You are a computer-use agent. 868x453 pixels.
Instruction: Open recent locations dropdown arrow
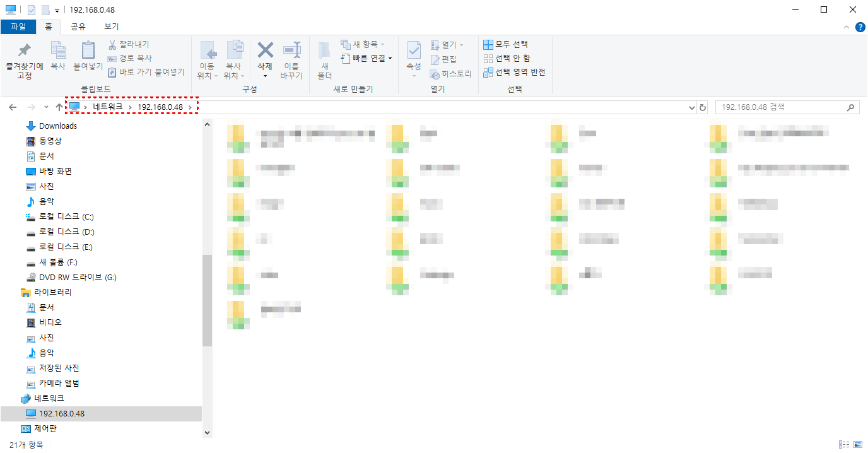pyautogui.click(x=46, y=108)
